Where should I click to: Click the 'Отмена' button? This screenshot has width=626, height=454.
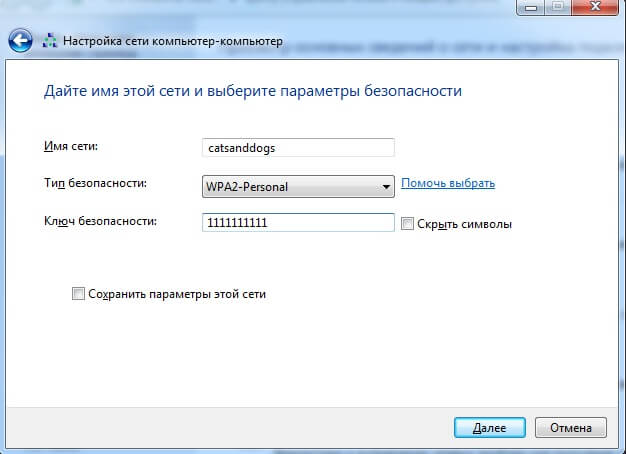pyautogui.click(x=570, y=427)
